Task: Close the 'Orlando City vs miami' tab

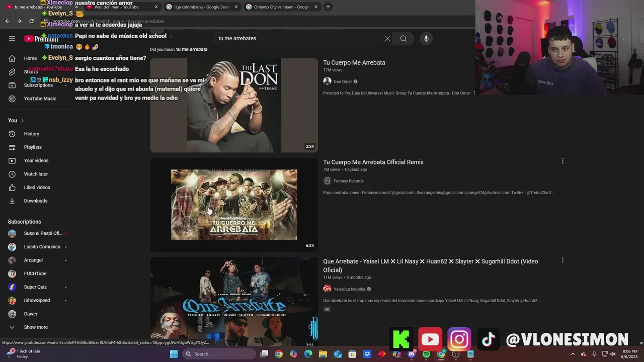Action: [316, 7]
